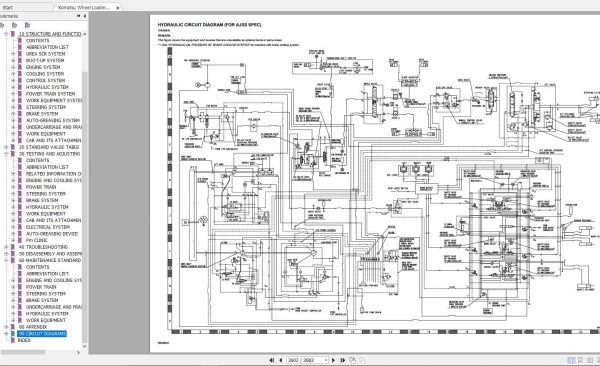Click the bookmark icon beside 90 CIRCUIT DIAGRAMS
The height and width of the screenshot is (366, 600).
tap(13, 334)
